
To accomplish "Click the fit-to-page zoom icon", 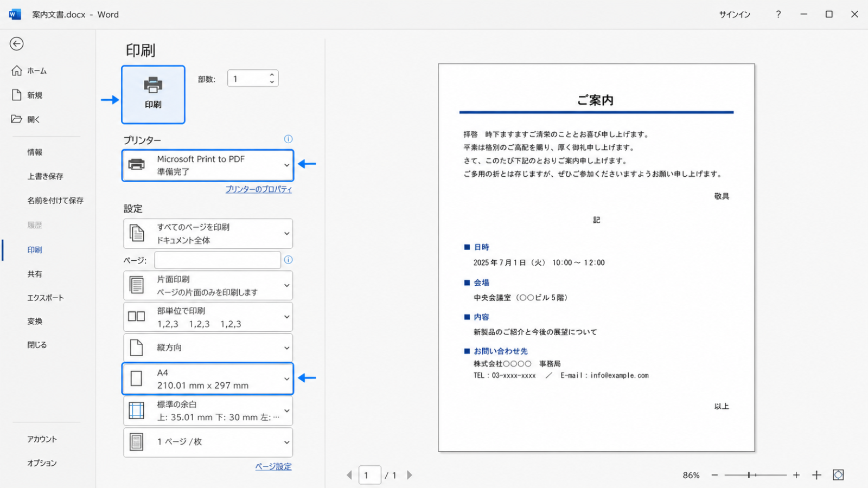I will tap(838, 475).
